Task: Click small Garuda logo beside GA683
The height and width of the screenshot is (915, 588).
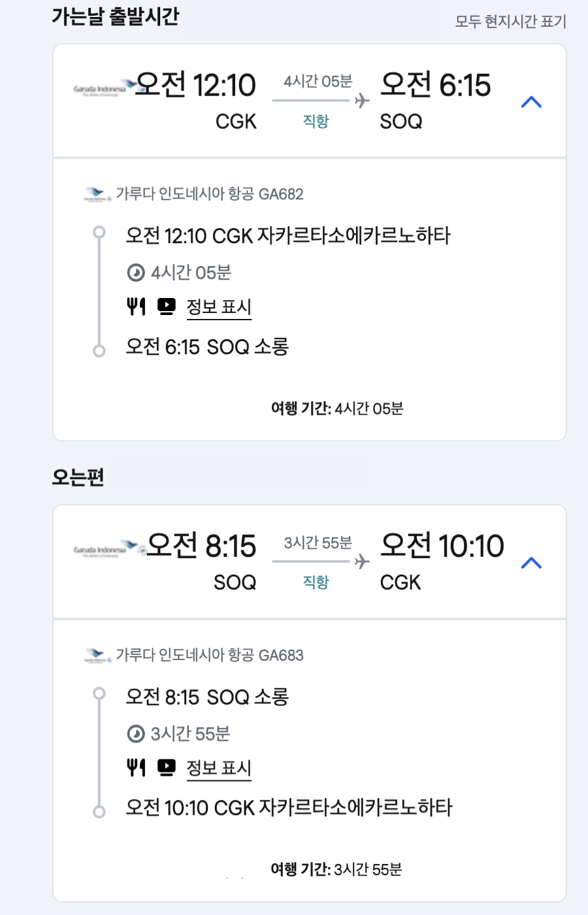Action: point(98,656)
